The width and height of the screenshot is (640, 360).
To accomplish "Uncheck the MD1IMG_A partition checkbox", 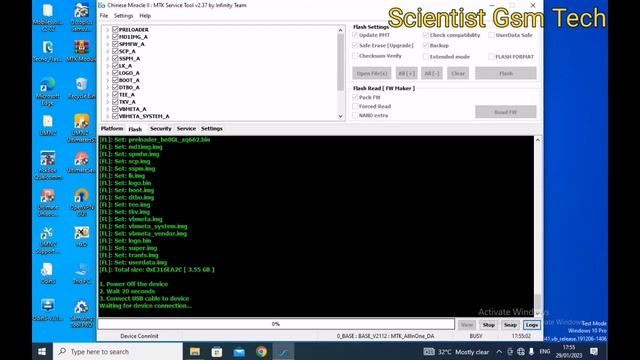I will coord(115,37).
